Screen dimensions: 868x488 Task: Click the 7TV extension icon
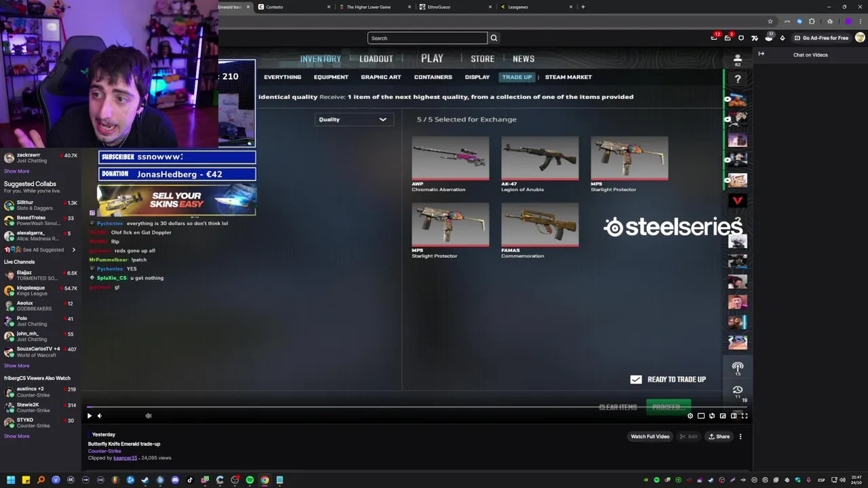coord(755,38)
